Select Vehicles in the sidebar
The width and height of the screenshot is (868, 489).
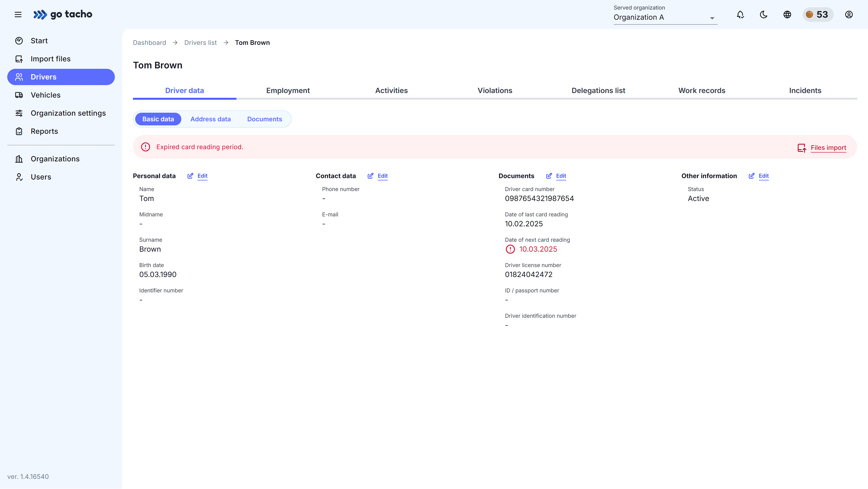[45, 95]
